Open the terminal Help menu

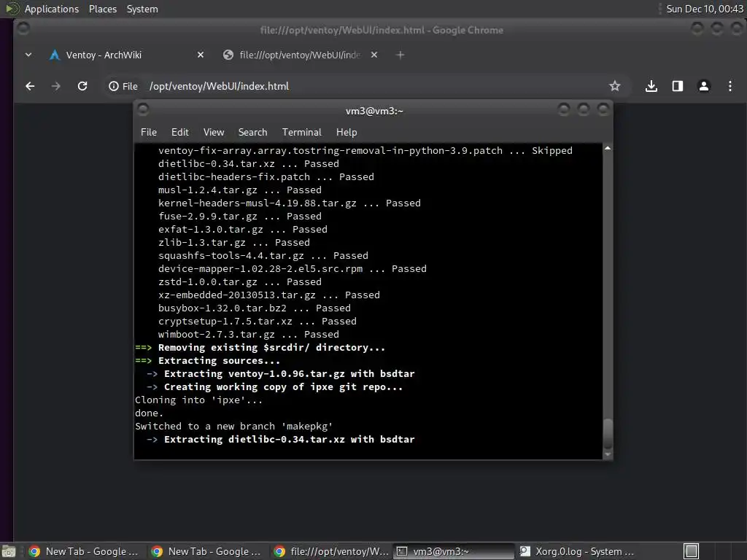(347, 133)
